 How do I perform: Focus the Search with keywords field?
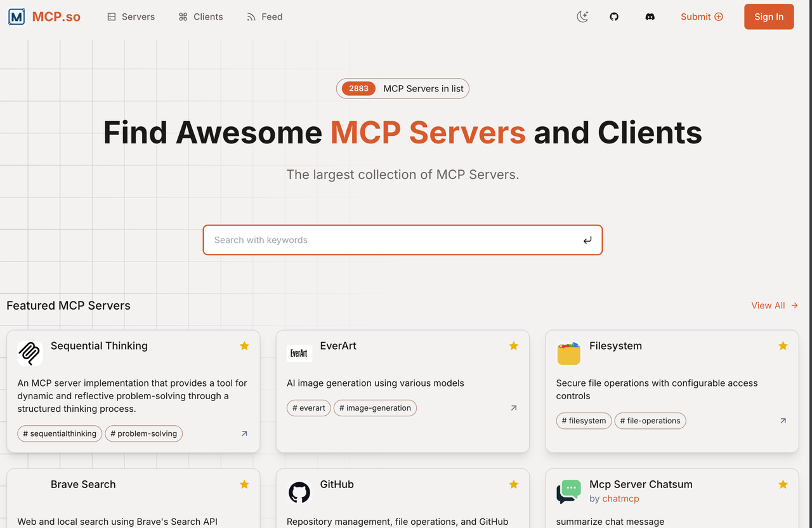click(403, 240)
